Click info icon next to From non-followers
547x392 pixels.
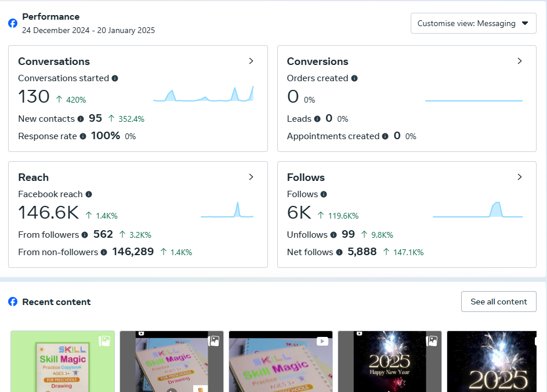(x=104, y=252)
